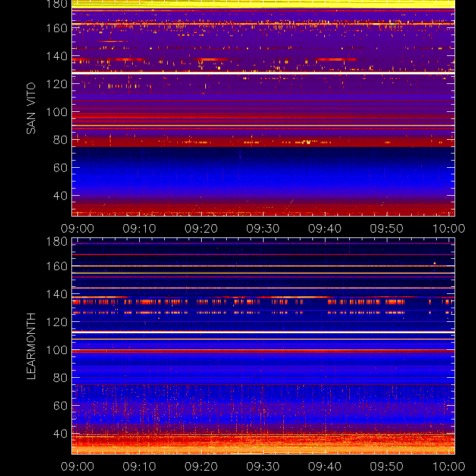Pick the 120 tick label on Learmonth plot
476x476 pixels.
(x=57, y=322)
